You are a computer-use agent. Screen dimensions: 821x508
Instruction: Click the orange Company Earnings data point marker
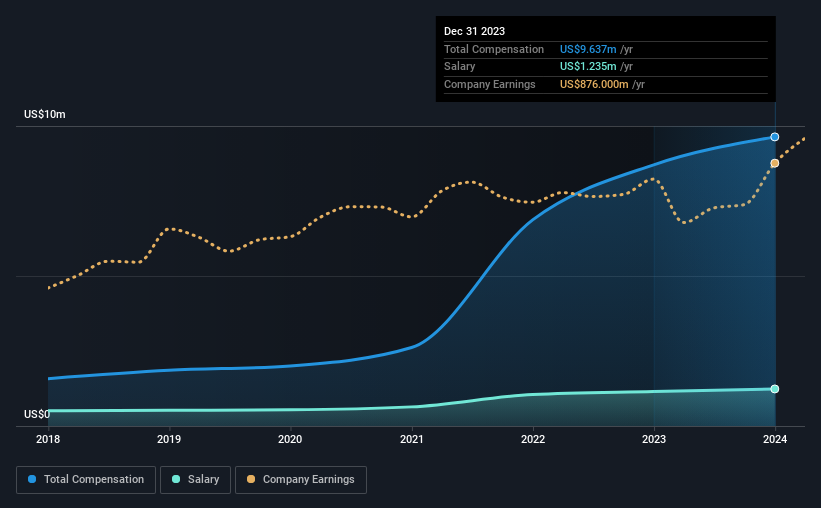point(774,163)
